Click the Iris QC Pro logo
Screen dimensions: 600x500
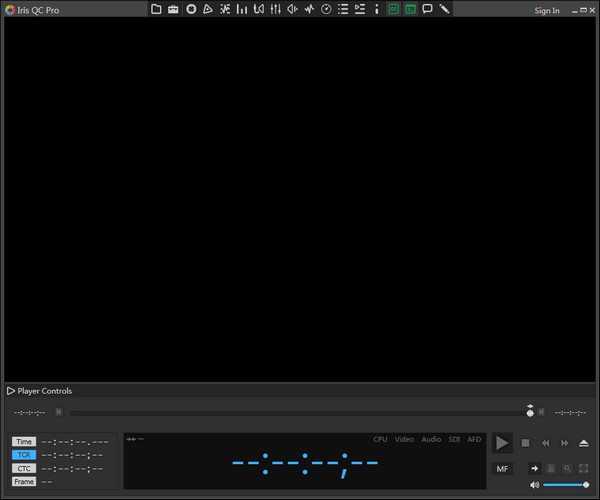10,10
